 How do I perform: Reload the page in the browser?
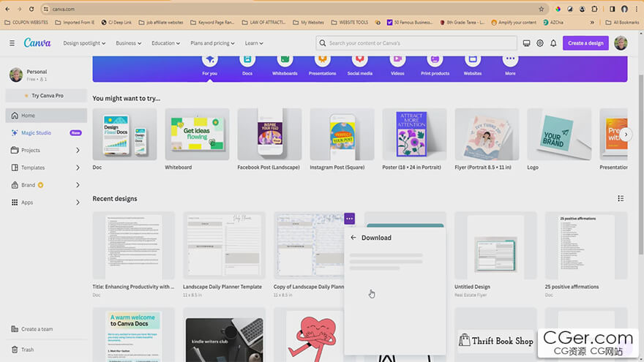point(31,9)
